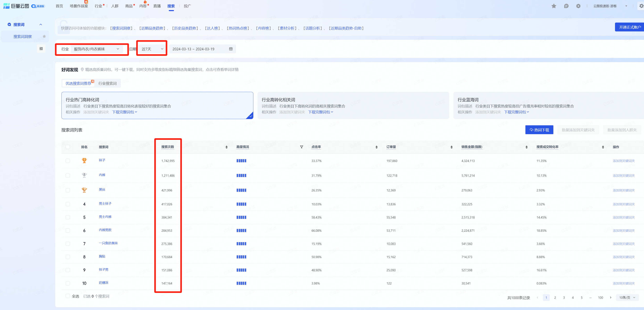Image resolution: width=644 pixels, height=310 pixels.
Task: Open the 近7天 date period dropdown
Action: tap(152, 49)
